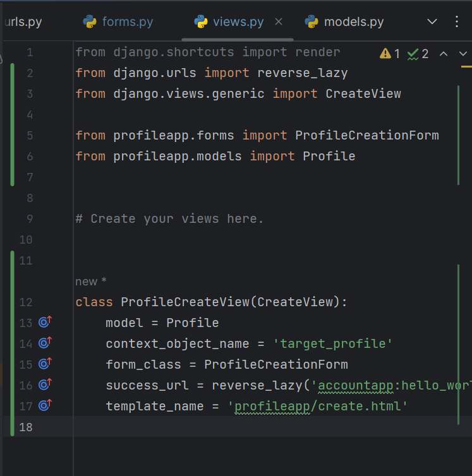Open the models.py tab
The image size is (472, 476).
(x=344, y=22)
